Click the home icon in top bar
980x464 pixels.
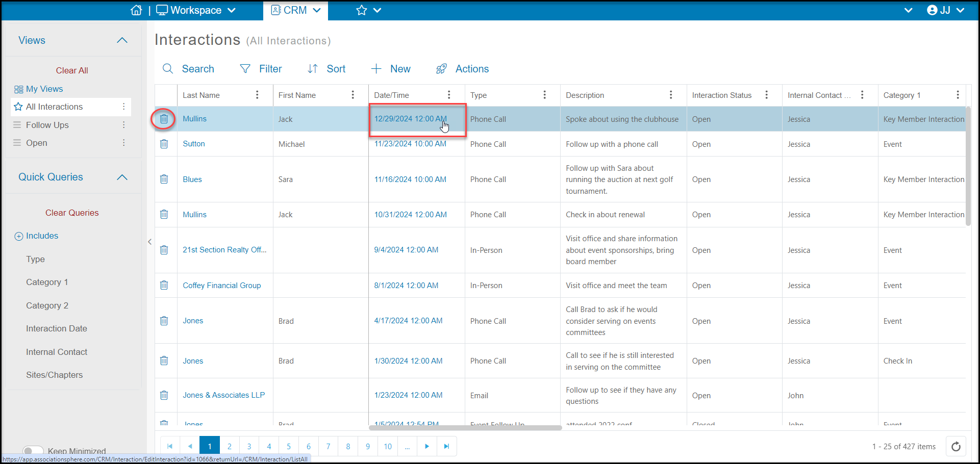coord(136,10)
